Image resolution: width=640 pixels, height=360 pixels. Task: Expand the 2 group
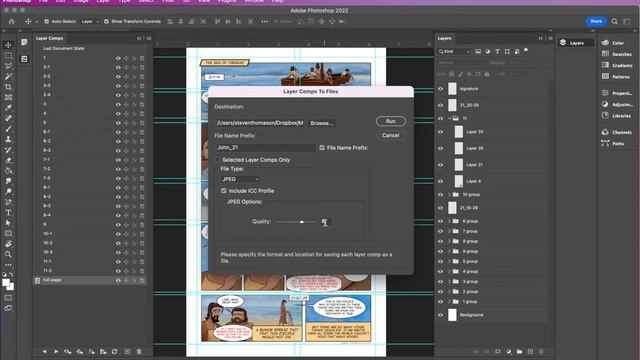pyautogui.click(x=449, y=291)
